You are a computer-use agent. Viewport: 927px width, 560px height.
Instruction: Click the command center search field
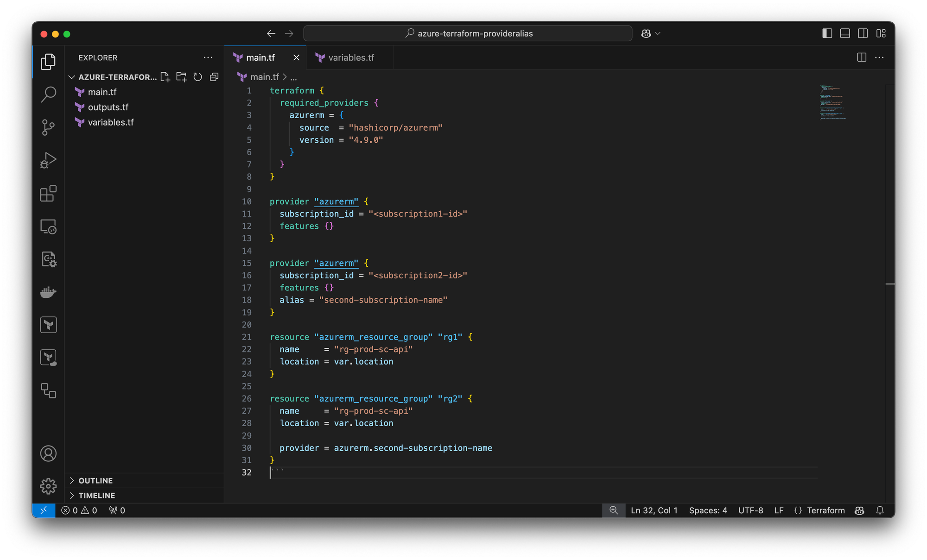click(x=468, y=33)
